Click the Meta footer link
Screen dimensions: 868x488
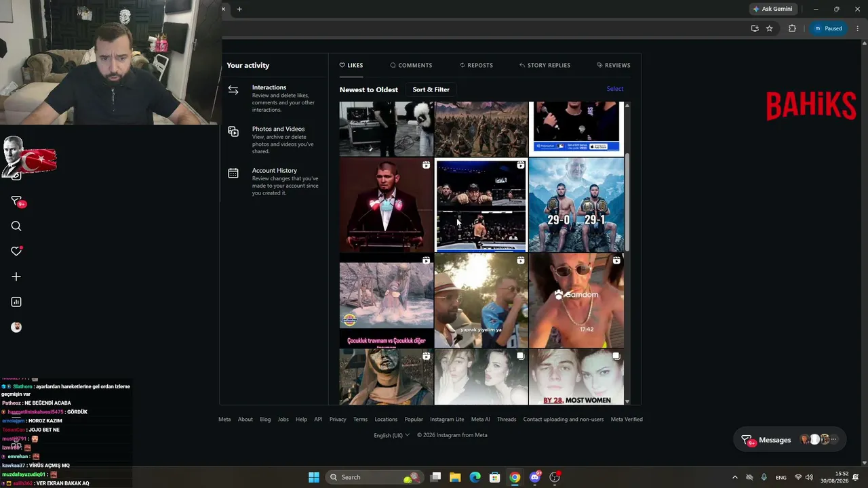pyautogui.click(x=224, y=420)
